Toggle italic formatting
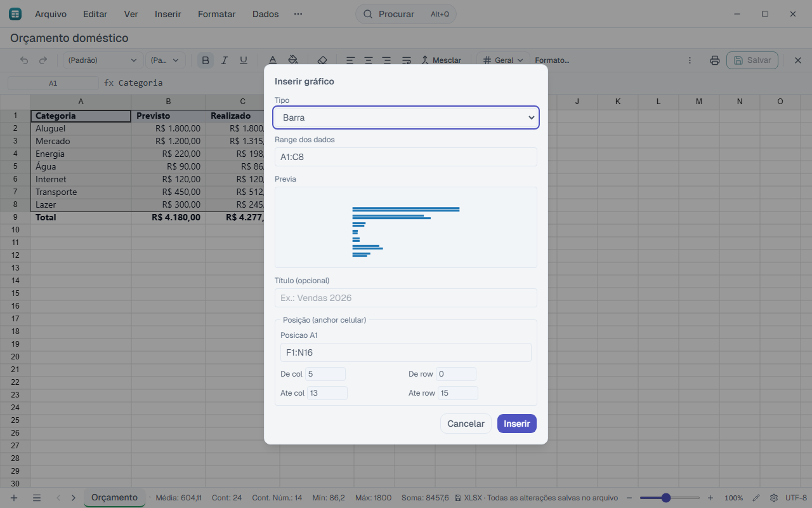The height and width of the screenshot is (508, 812). pos(224,60)
